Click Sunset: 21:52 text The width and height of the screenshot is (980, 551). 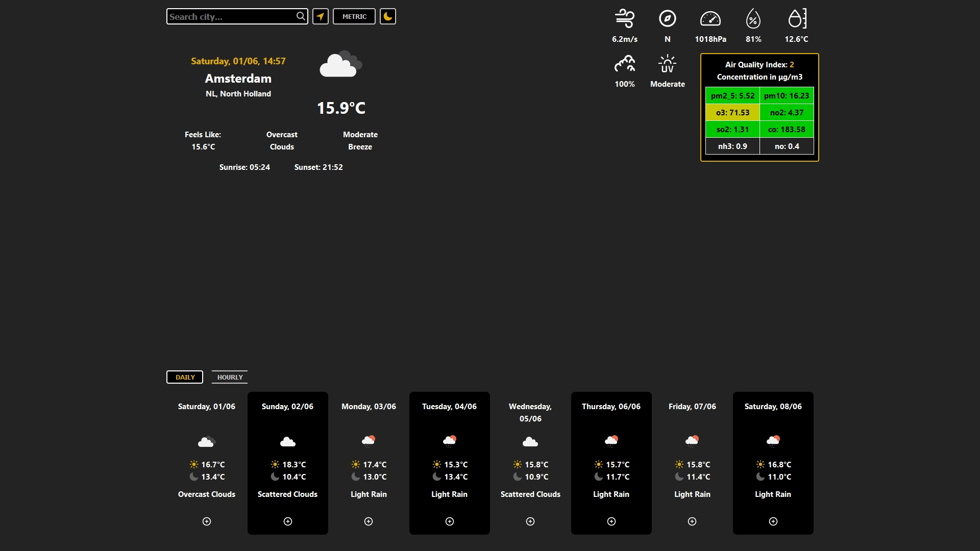[318, 167]
